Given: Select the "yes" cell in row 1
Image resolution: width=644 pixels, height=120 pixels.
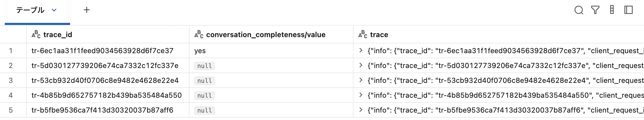Looking at the screenshot, I should (x=200, y=51).
